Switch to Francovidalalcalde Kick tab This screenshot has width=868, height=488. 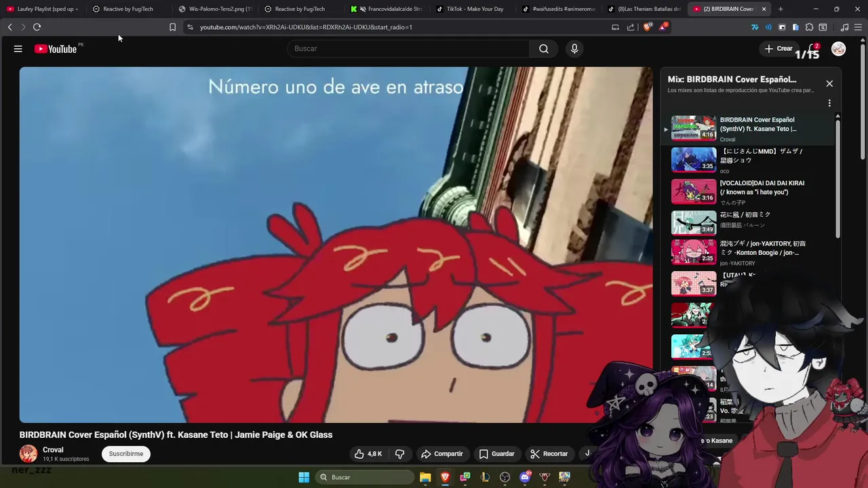tap(387, 9)
